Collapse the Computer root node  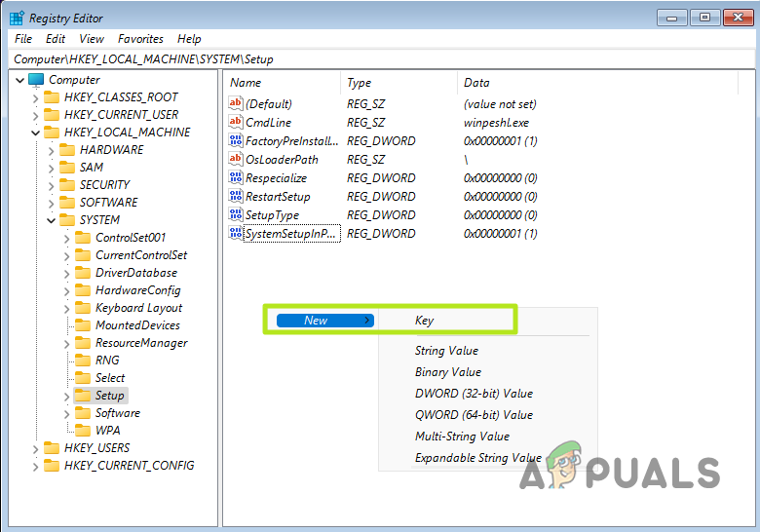19,81
